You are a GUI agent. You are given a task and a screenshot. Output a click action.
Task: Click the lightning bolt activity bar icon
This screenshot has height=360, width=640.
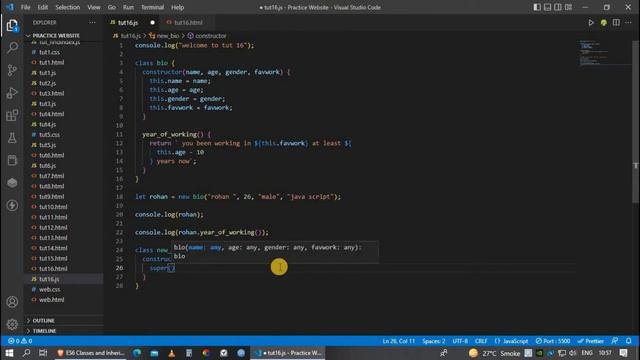pyautogui.click(x=12, y=205)
